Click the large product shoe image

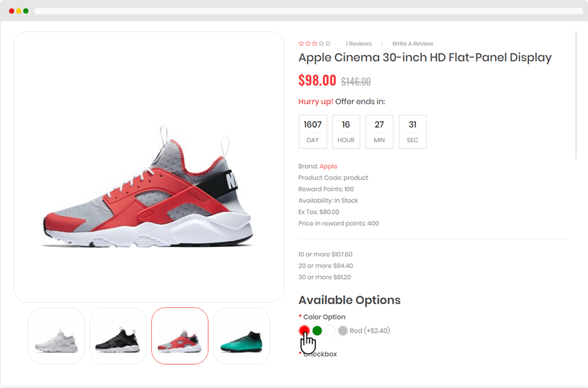pyautogui.click(x=149, y=188)
